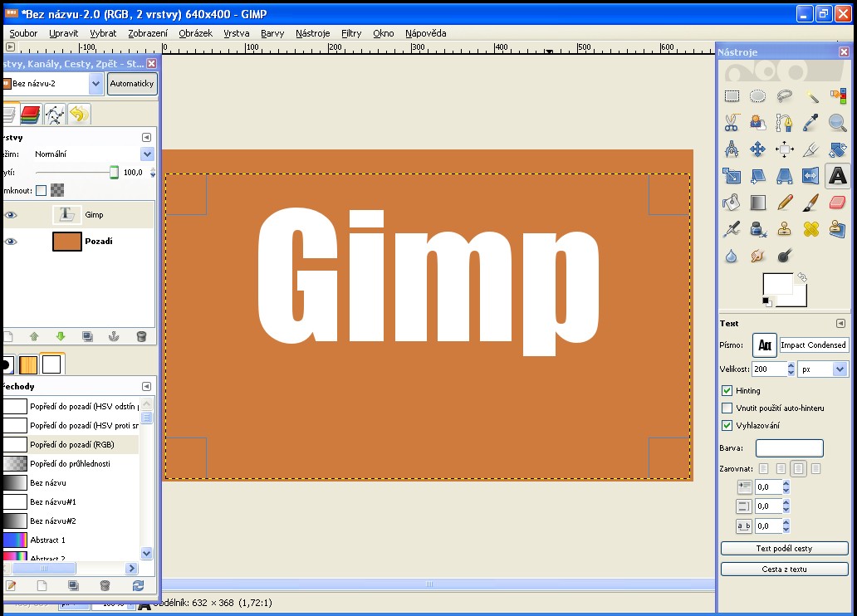Select the Airbrush tool
The height and width of the screenshot is (616, 857).
[732, 228]
